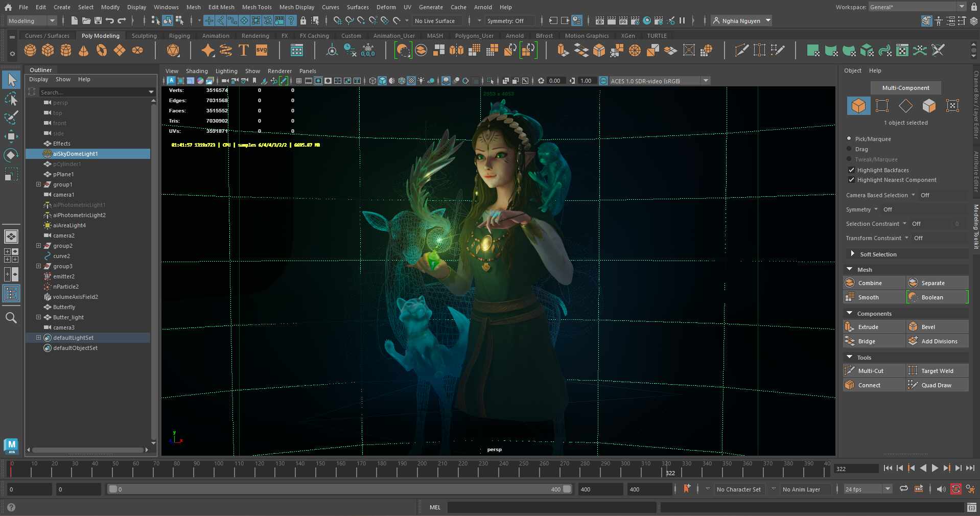The image size is (980, 516).
Task: Select the Move tool in toolbox
Action: click(11, 136)
